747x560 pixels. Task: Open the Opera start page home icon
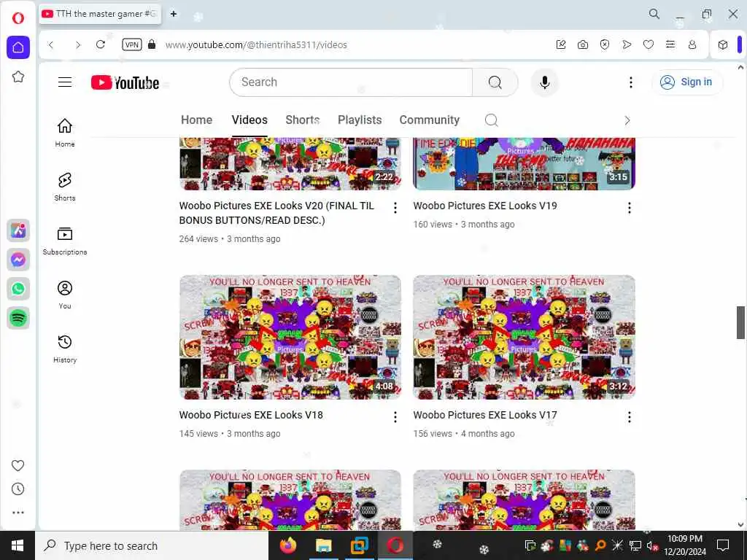click(x=18, y=47)
